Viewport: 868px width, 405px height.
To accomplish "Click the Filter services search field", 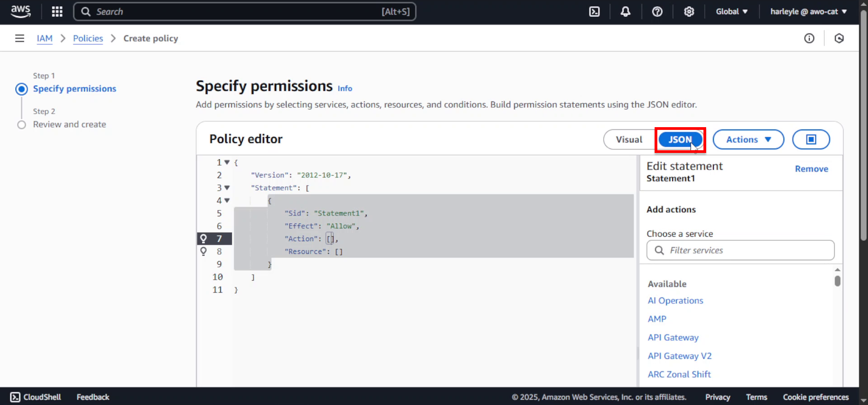I will tap(741, 250).
